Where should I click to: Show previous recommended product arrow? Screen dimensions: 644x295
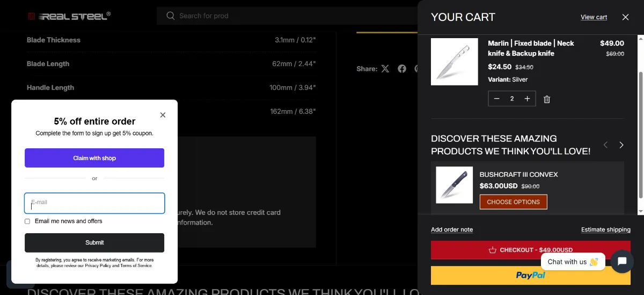pyautogui.click(x=605, y=145)
